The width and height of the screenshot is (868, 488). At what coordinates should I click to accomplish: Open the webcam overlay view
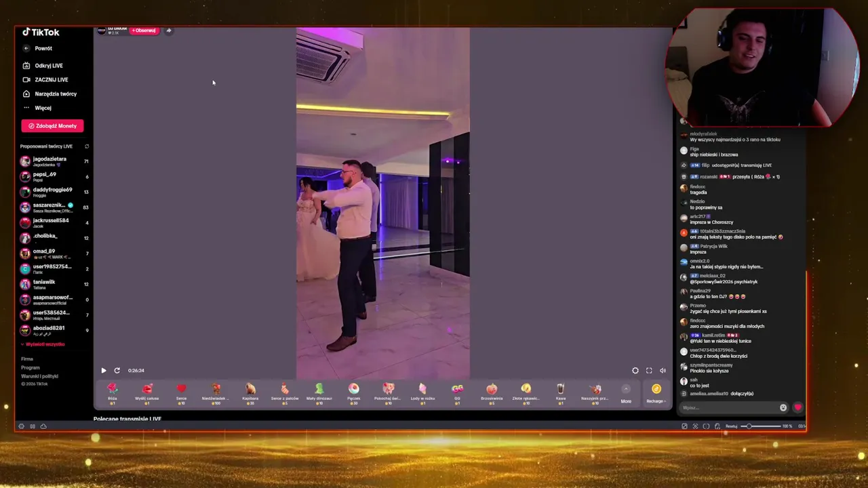tap(762, 66)
